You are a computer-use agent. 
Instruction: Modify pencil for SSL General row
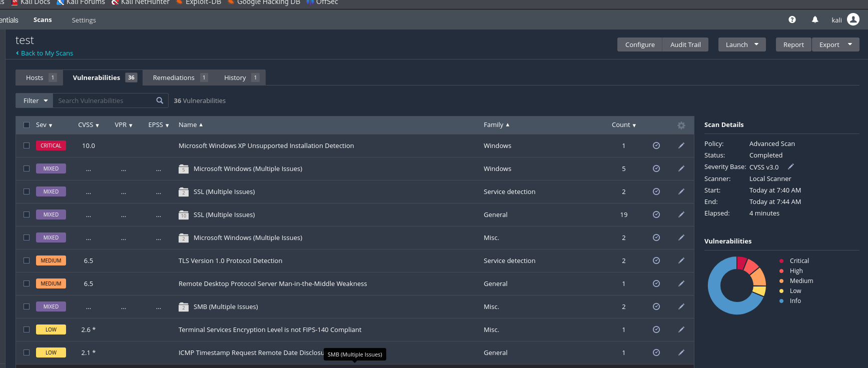tap(681, 214)
